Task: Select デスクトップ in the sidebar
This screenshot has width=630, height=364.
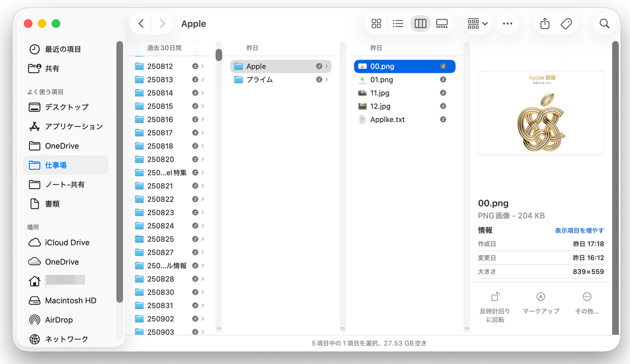Action: [66, 107]
